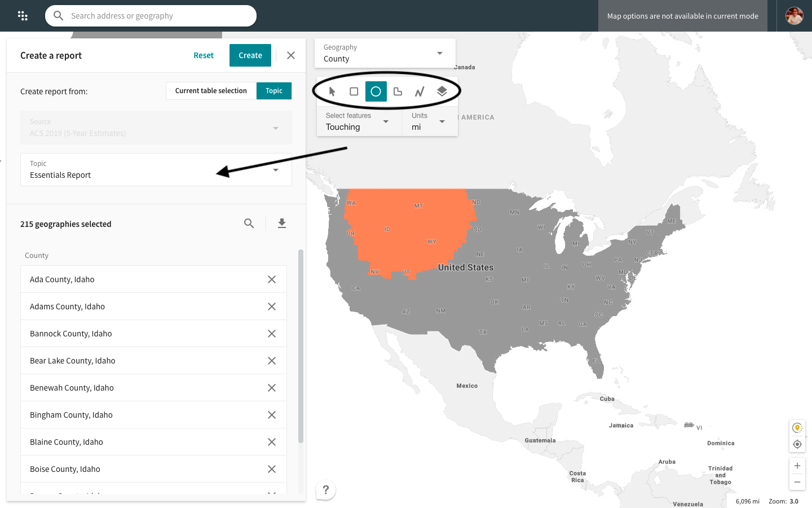Download the selected geographies list
The height and width of the screenshot is (508, 812).
point(282,224)
